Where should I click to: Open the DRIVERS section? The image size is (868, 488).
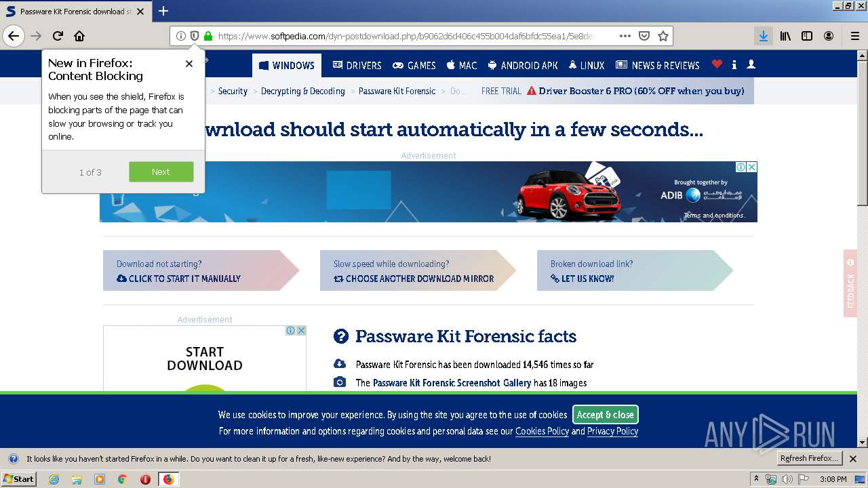click(x=357, y=65)
